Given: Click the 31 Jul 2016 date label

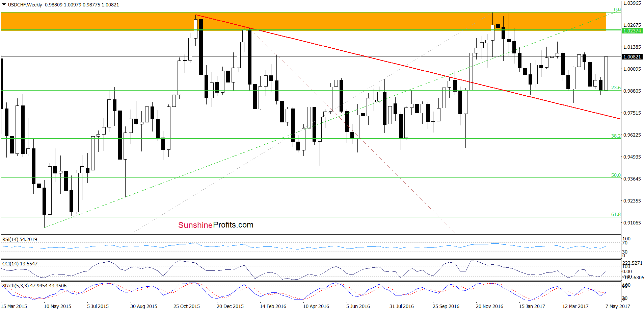Looking at the screenshot, I should coord(402,306).
